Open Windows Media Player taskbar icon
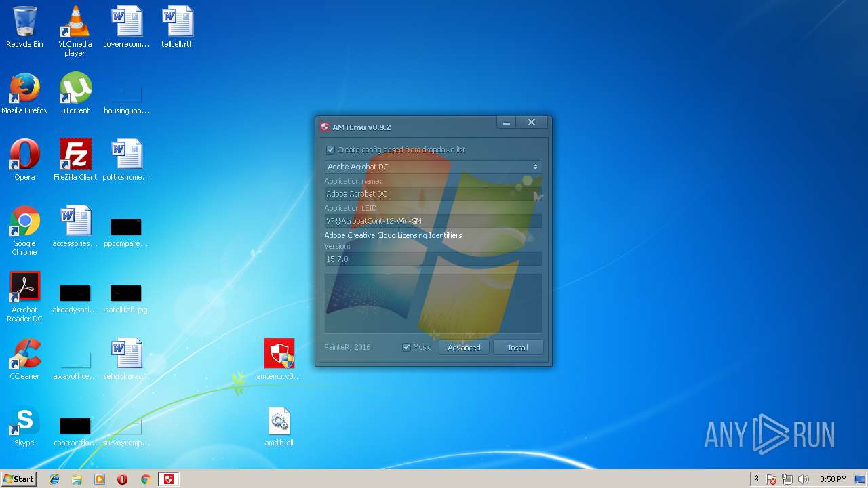 point(100,479)
